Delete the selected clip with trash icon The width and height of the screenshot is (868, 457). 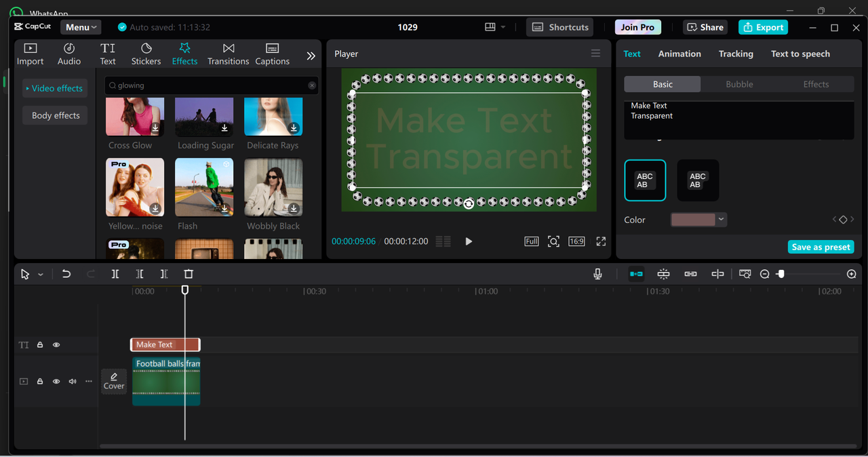[x=189, y=274]
